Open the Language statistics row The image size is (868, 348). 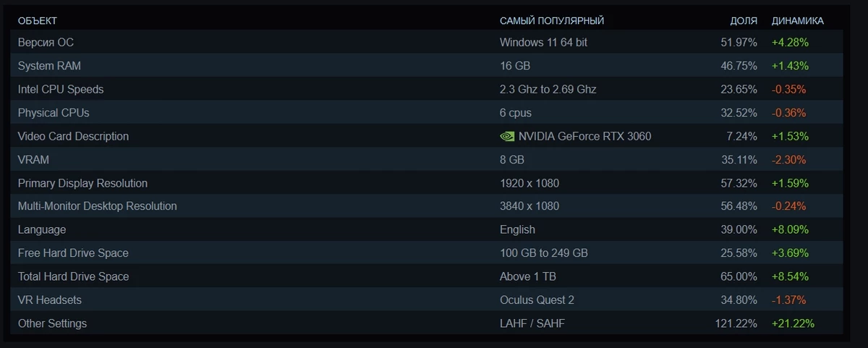click(427, 229)
